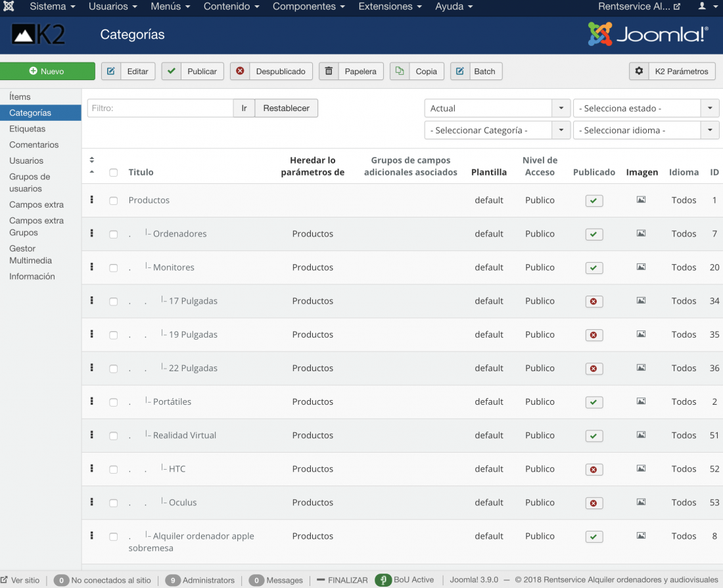This screenshot has width=723, height=588.
Task: Open the Selecciona estado dropdown
Action: [646, 108]
